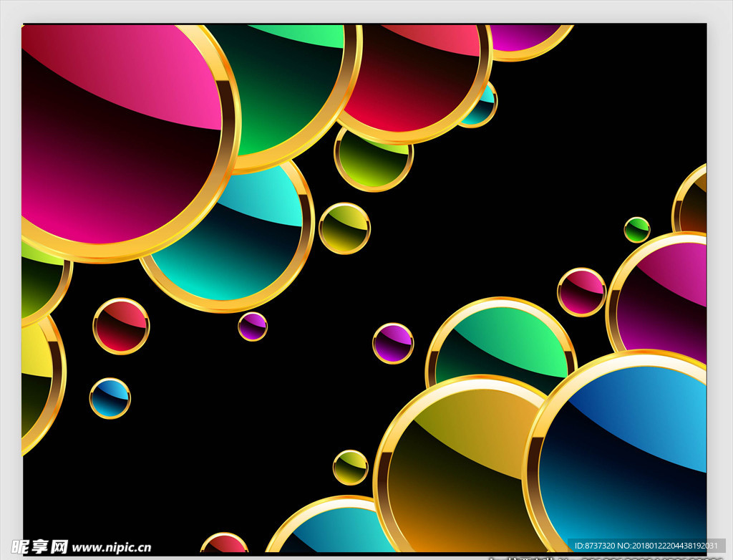Viewport: 733px width, 560px height.
Task: Click the tiny bright green bubble
Action: [x=636, y=230]
